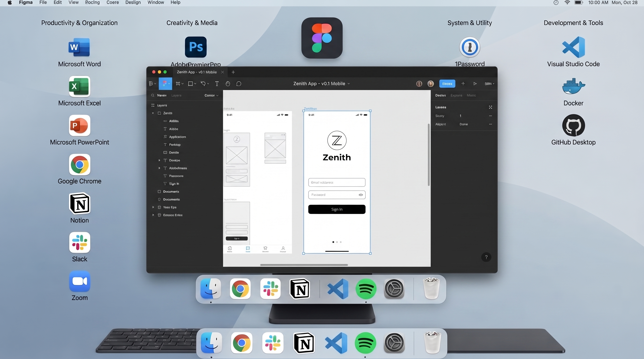Viewport: 644px width, 359px height.
Task: Open 1Password desktop icon
Action: (469, 47)
